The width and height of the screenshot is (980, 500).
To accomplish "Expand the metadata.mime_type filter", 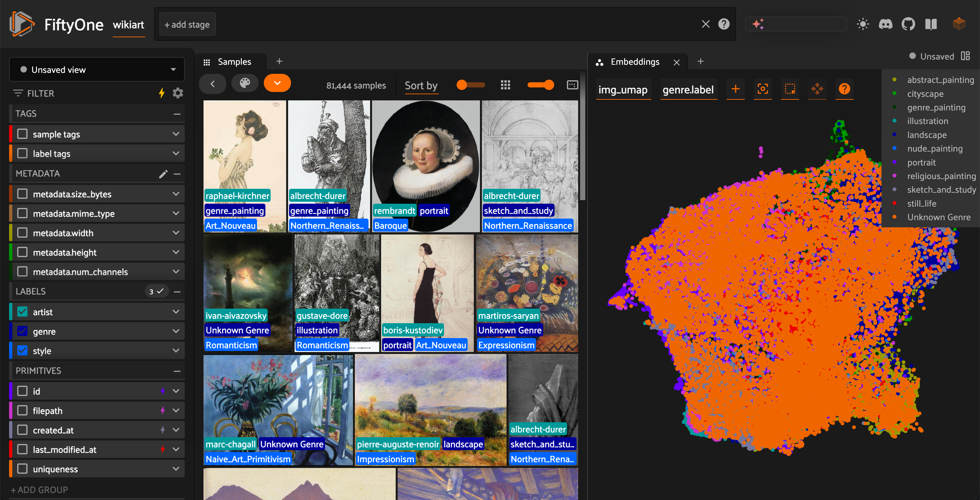I will click(176, 213).
